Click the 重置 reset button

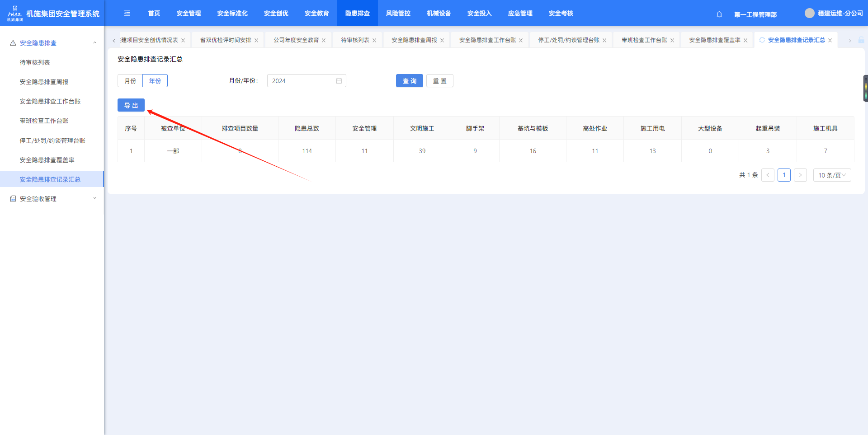(x=439, y=81)
